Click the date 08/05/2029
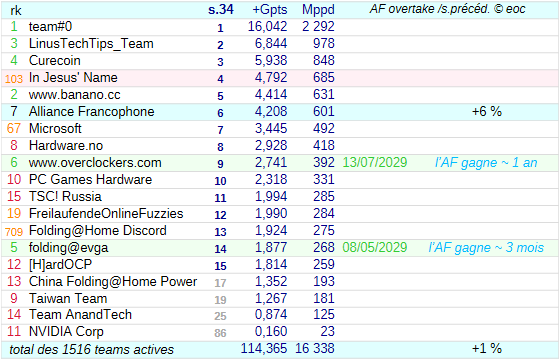This screenshot has height=360, width=560. (375, 248)
